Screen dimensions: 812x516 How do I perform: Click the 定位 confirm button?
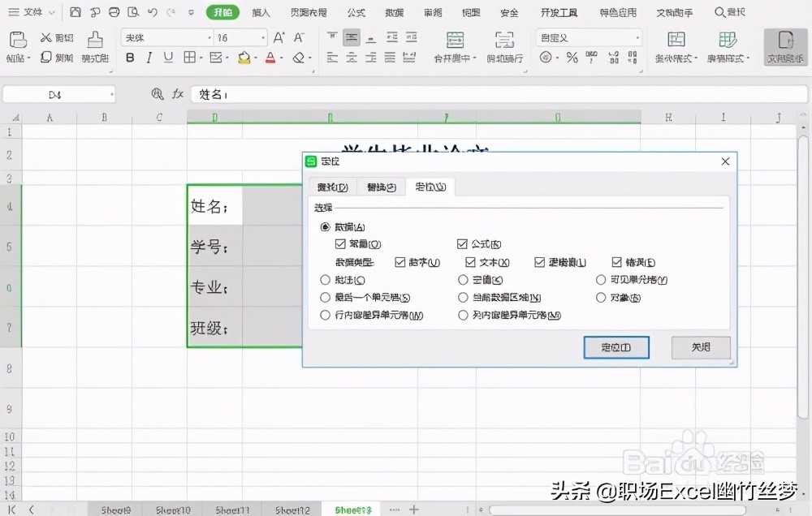coord(615,347)
